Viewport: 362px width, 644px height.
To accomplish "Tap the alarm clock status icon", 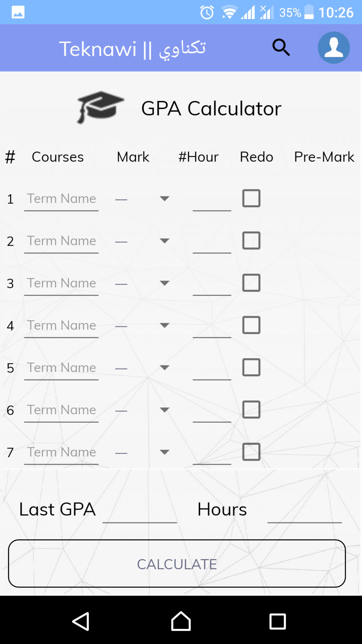I will [x=207, y=12].
